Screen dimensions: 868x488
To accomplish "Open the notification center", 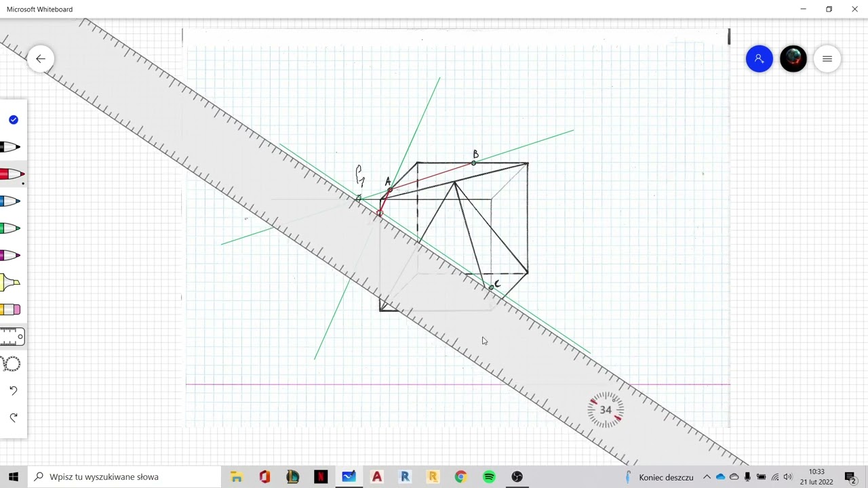I will tap(851, 477).
